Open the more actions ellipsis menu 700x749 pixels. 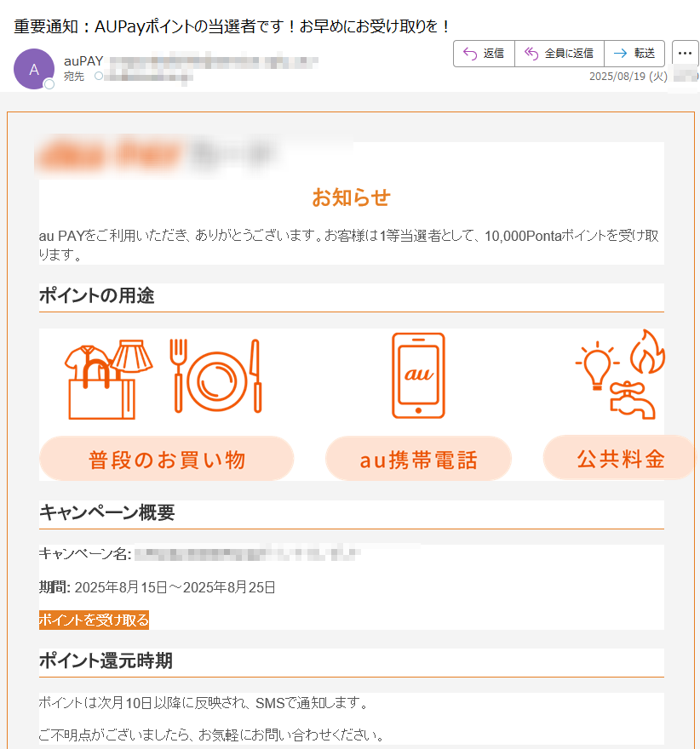click(x=686, y=54)
